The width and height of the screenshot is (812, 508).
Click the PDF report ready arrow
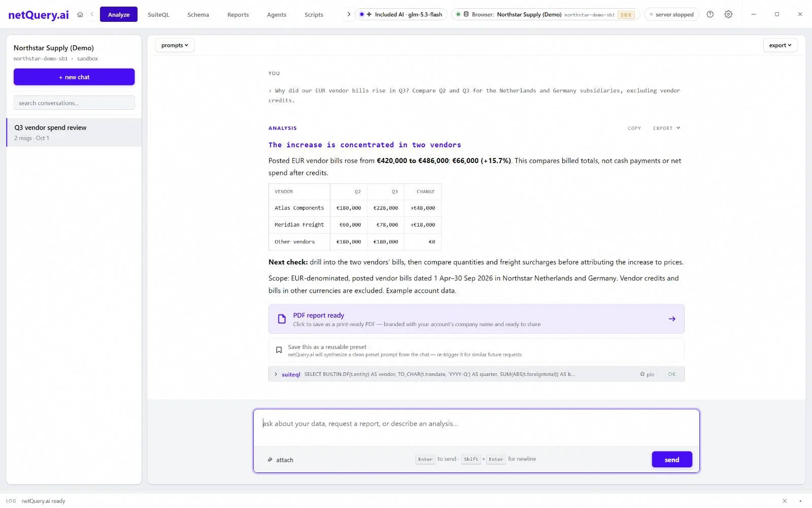pyautogui.click(x=672, y=319)
